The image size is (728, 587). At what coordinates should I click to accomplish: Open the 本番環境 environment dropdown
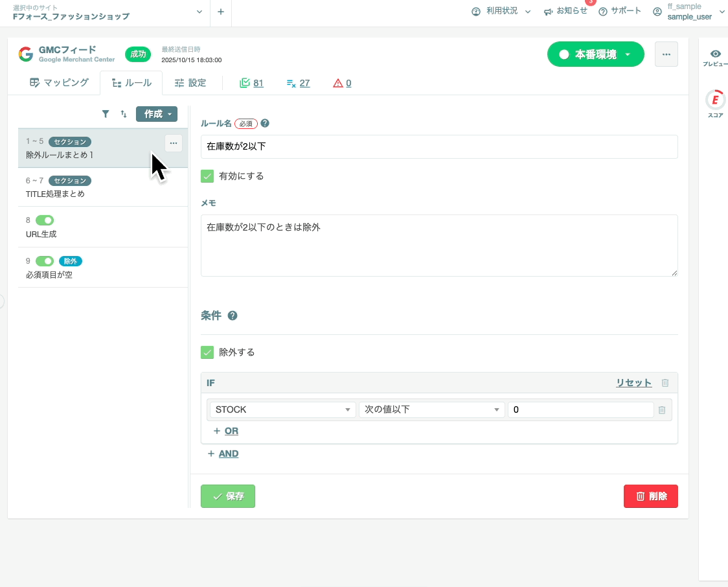coord(596,54)
